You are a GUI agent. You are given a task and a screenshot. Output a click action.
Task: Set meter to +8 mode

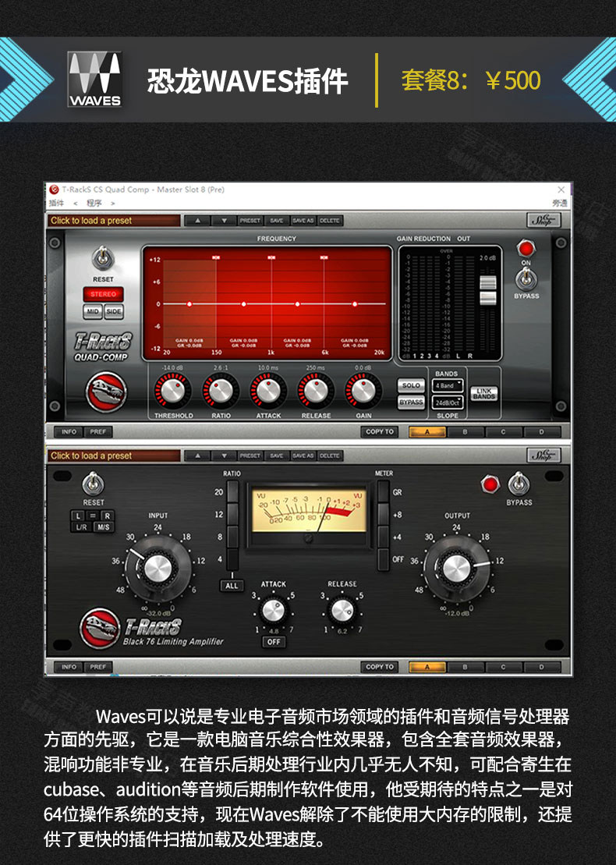pyautogui.click(x=383, y=515)
